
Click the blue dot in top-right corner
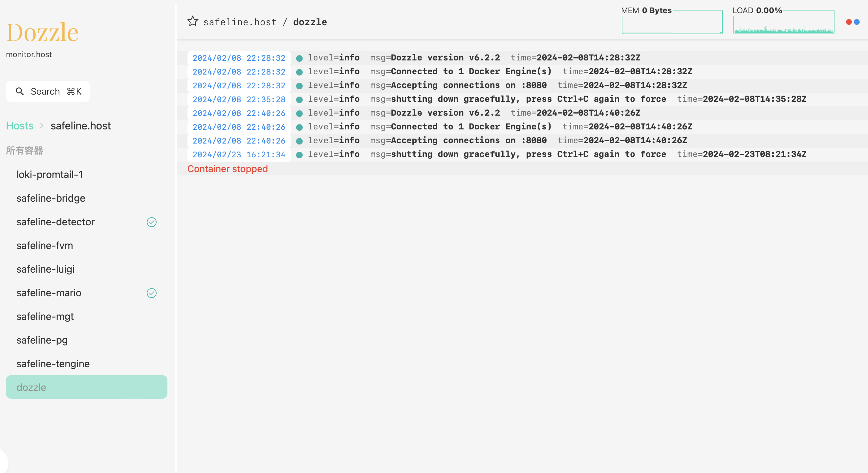click(857, 22)
